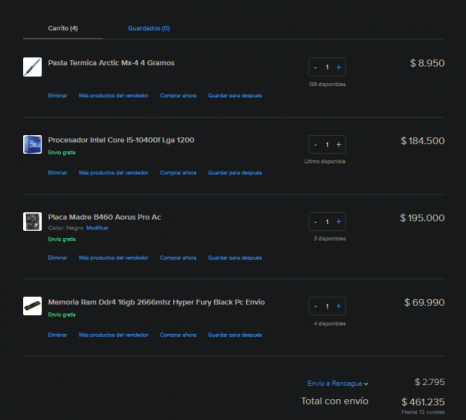Viewport: 466px width, 420px height.
Task: Decrease quantity of Placa Madre B460
Action: point(315,222)
